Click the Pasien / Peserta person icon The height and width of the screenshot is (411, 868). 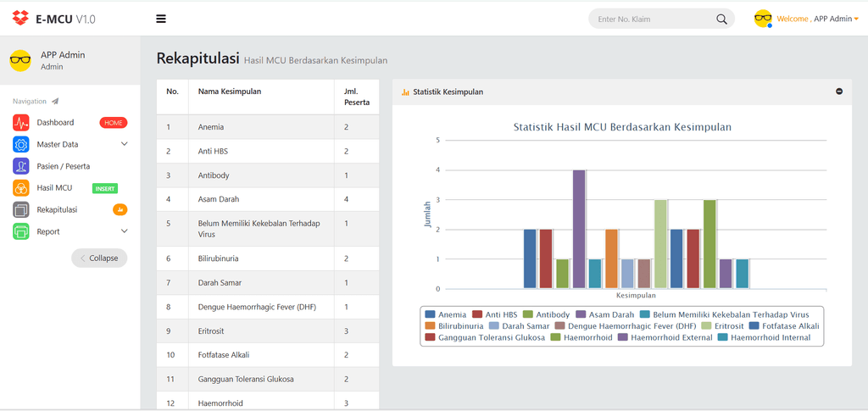[x=21, y=166]
